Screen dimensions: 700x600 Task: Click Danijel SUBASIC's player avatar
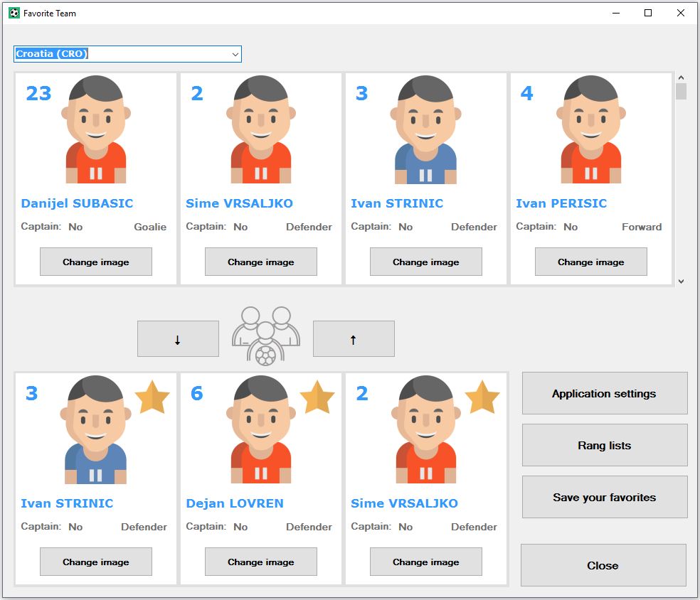tap(96, 129)
